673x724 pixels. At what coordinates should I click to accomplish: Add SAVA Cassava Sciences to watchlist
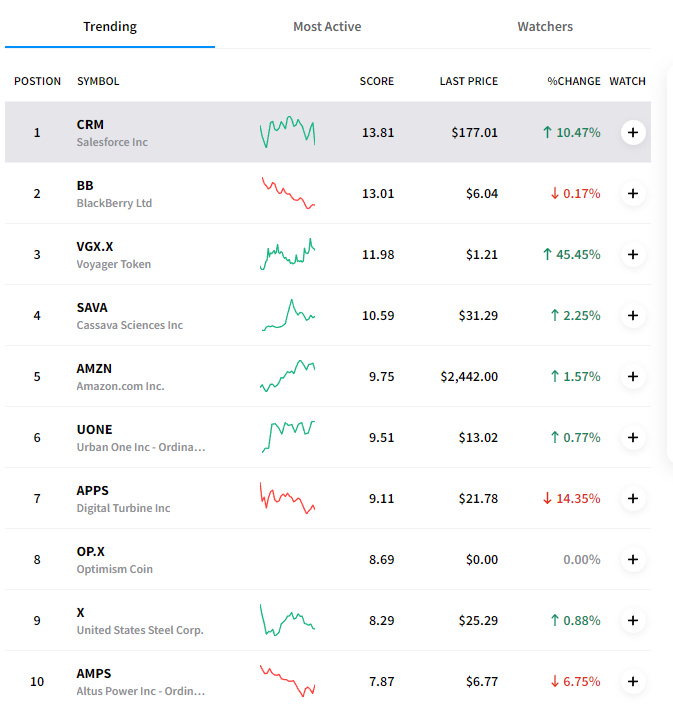coord(633,315)
